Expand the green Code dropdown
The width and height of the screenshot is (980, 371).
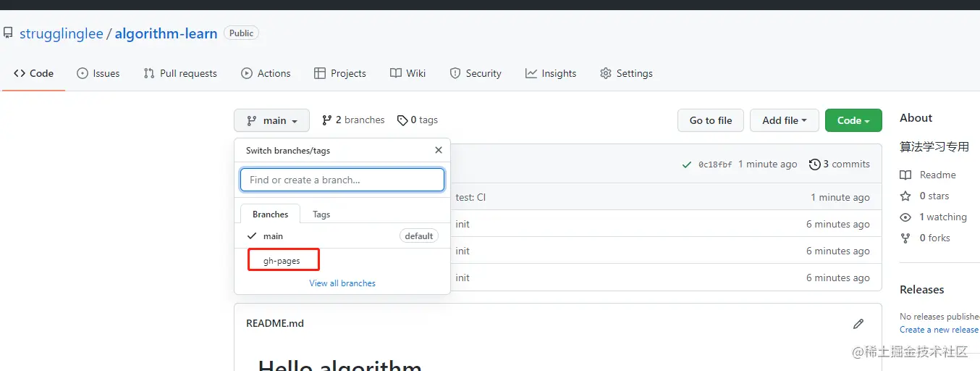[x=853, y=120]
